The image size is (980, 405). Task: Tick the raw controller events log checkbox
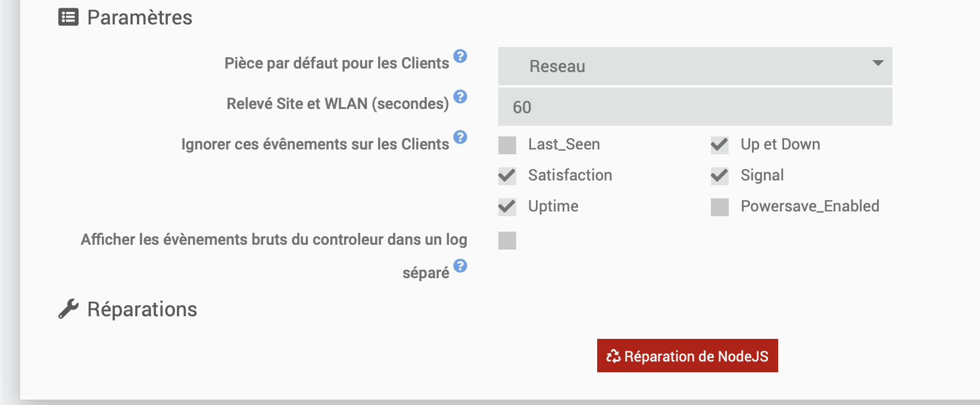pyautogui.click(x=507, y=241)
